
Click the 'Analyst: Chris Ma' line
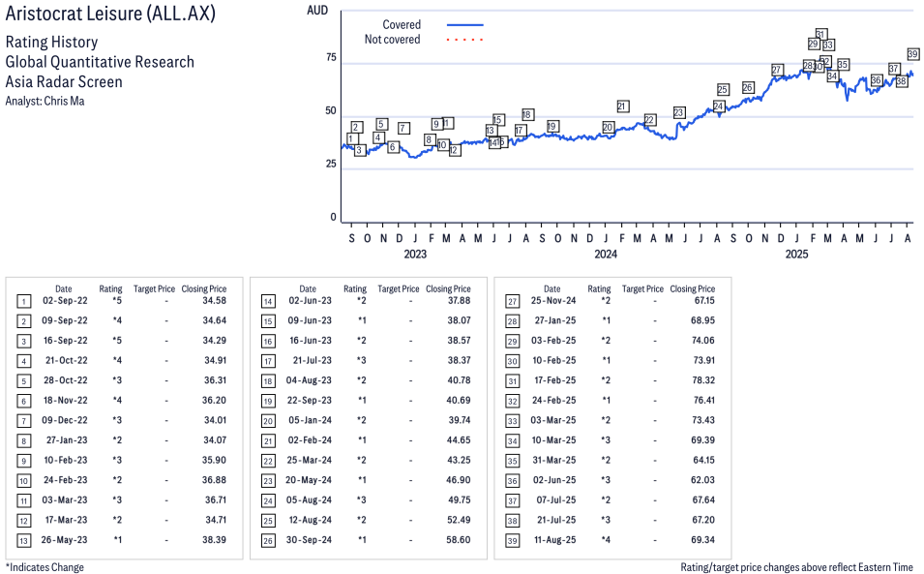(45, 101)
